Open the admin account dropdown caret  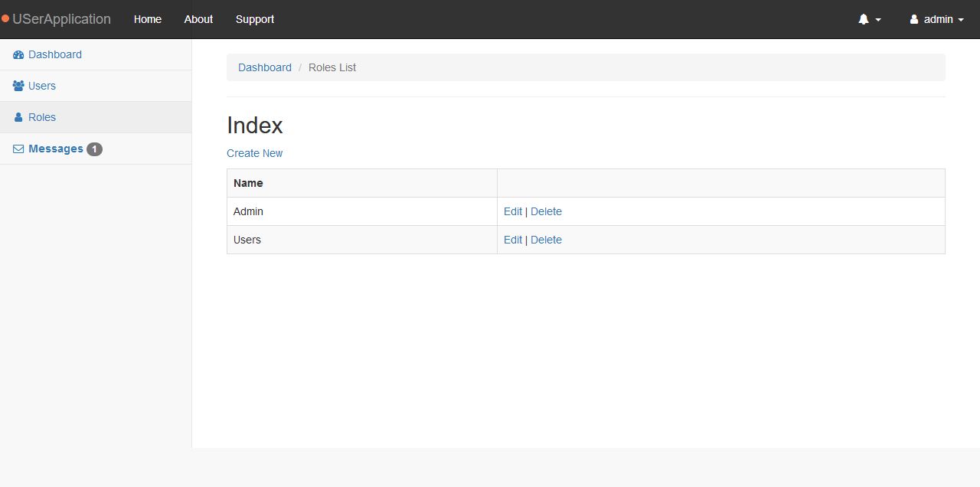[x=961, y=21]
